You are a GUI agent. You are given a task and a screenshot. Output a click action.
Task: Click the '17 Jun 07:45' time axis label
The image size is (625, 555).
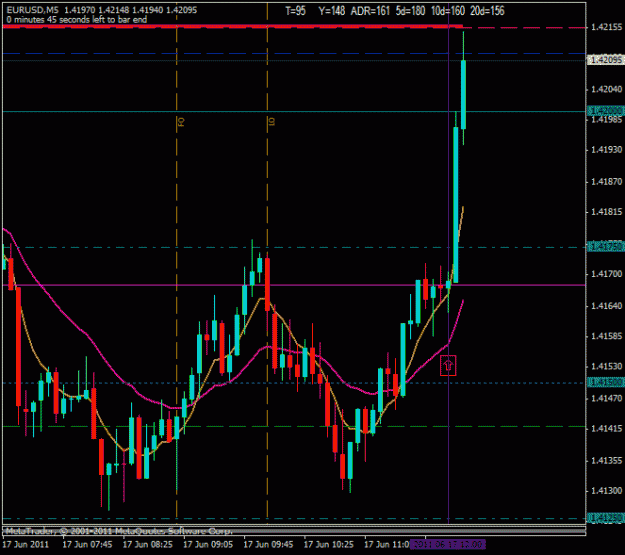tap(88, 545)
